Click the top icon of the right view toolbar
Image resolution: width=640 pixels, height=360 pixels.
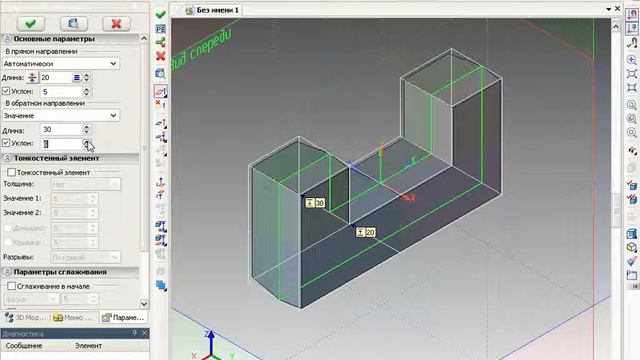pos(632,14)
